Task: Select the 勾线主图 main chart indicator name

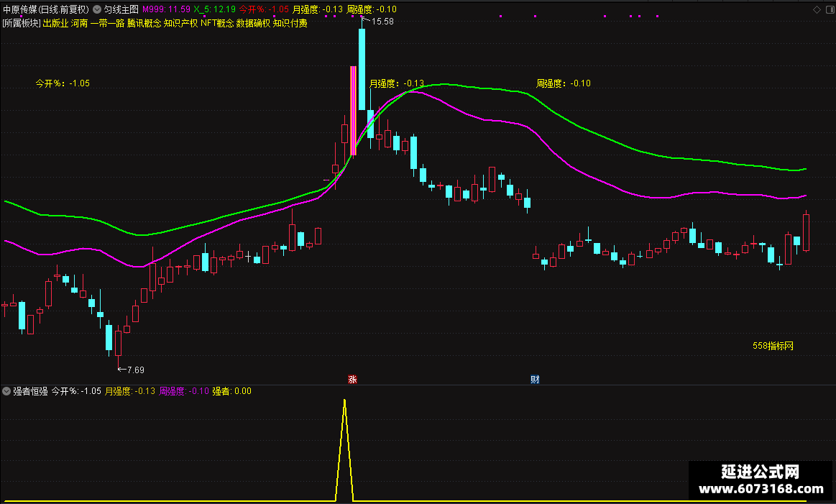Action: coord(121,9)
